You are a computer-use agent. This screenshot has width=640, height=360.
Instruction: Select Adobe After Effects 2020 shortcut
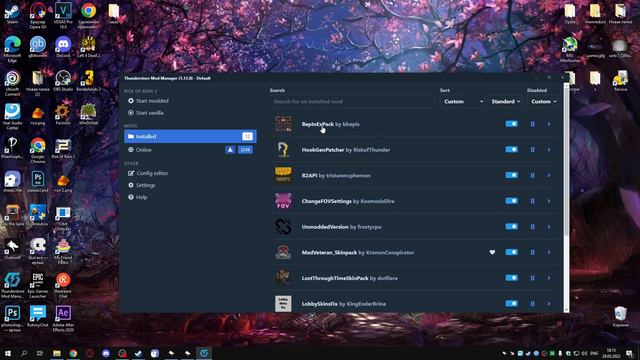click(x=63, y=318)
